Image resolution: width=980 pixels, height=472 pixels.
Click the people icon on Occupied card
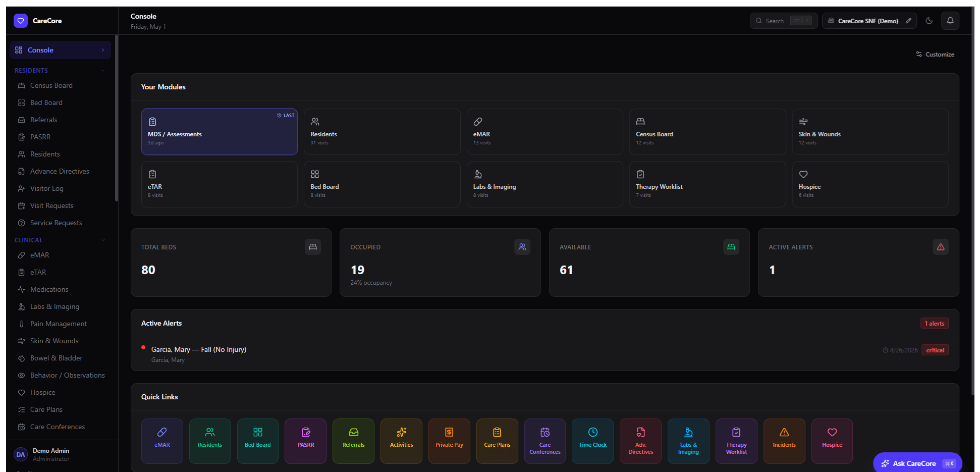coord(522,247)
